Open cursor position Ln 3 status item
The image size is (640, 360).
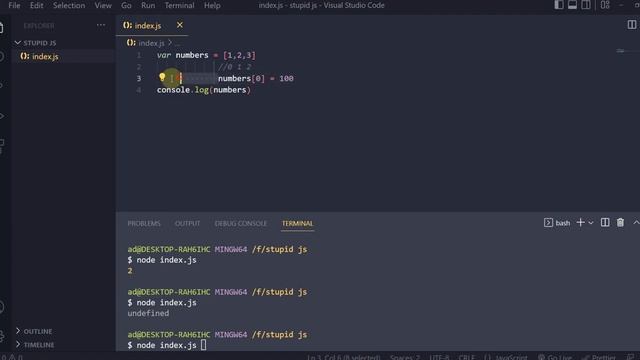[x=344, y=357]
